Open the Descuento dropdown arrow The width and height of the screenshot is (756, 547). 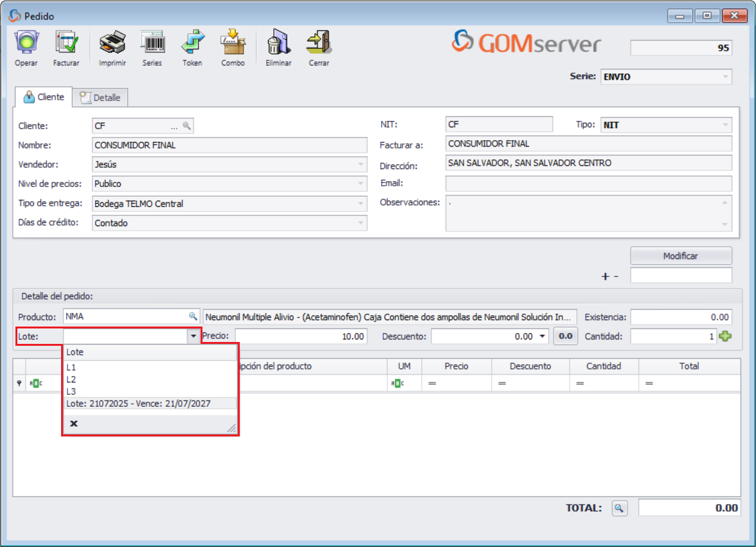543,336
